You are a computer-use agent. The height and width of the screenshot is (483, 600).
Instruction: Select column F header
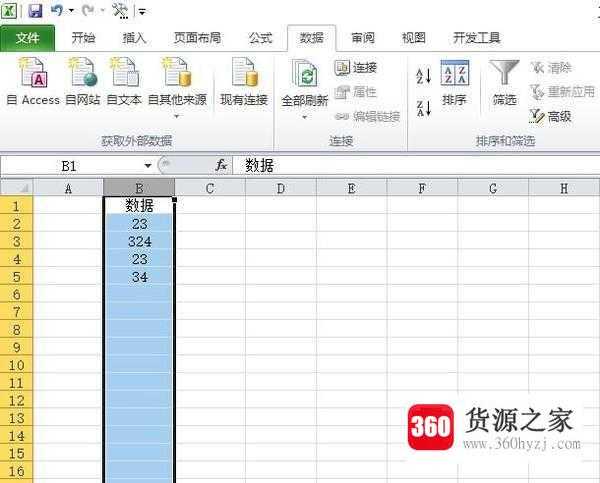pyautogui.click(x=422, y=188)
